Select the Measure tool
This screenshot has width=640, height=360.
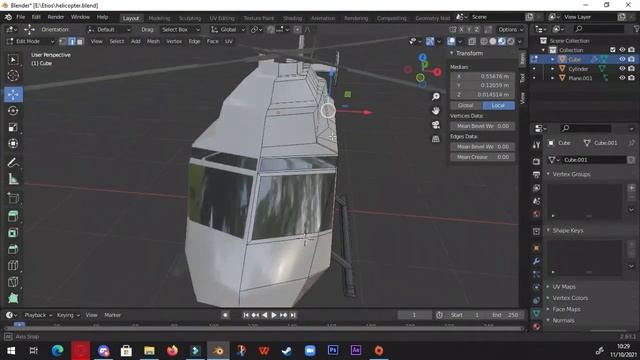[13, 179]
